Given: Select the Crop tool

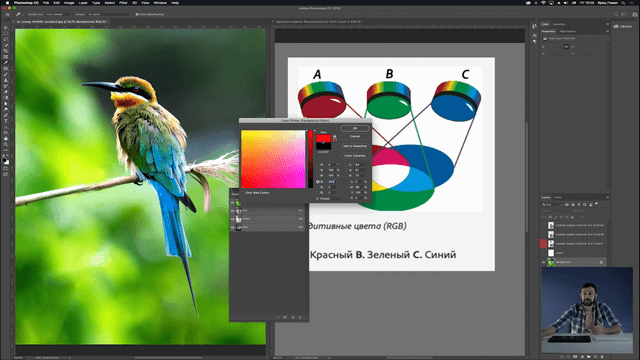Looking at the screenshot, I should [x=6, y=51].
